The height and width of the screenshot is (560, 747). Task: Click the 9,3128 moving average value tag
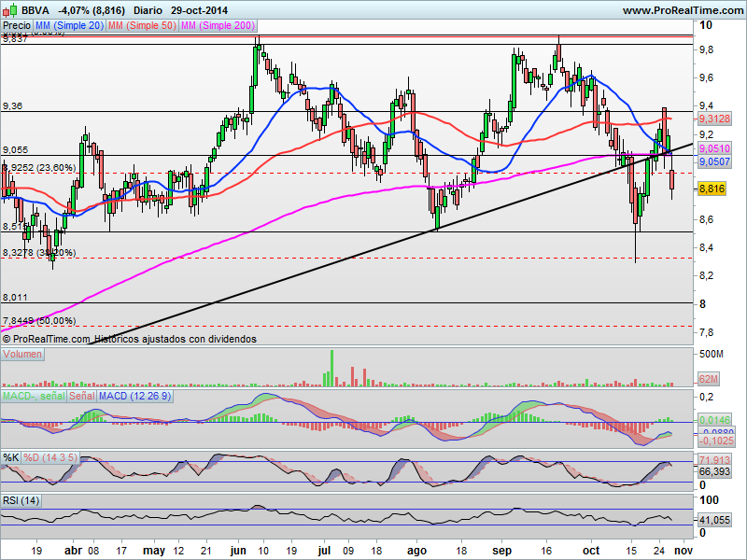714,119
